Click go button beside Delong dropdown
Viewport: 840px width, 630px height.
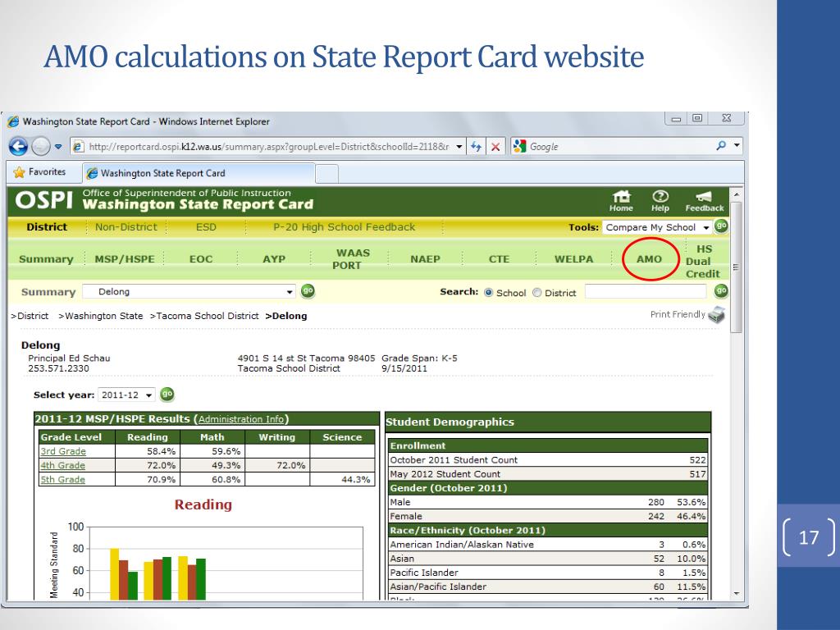[308, 291]
